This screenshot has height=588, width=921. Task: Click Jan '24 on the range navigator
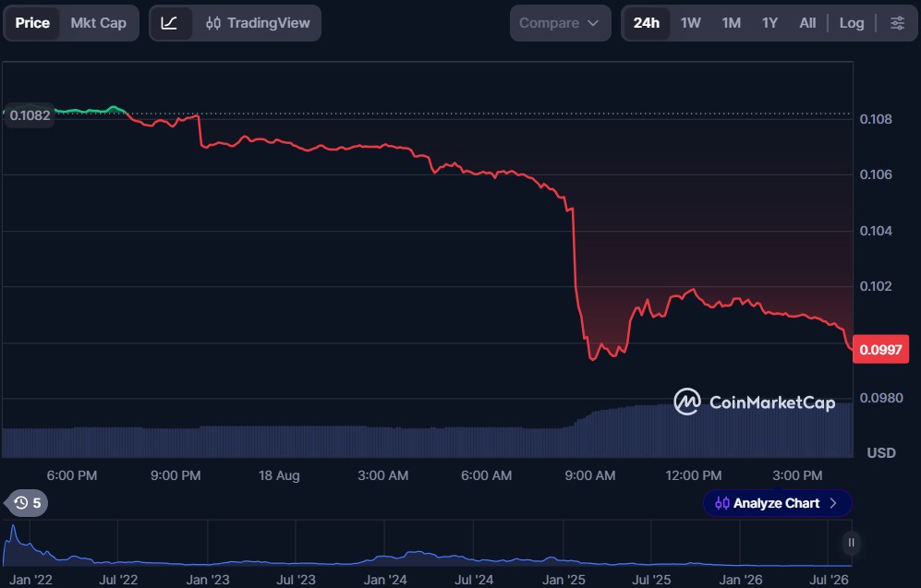click(x=384, y=580)
